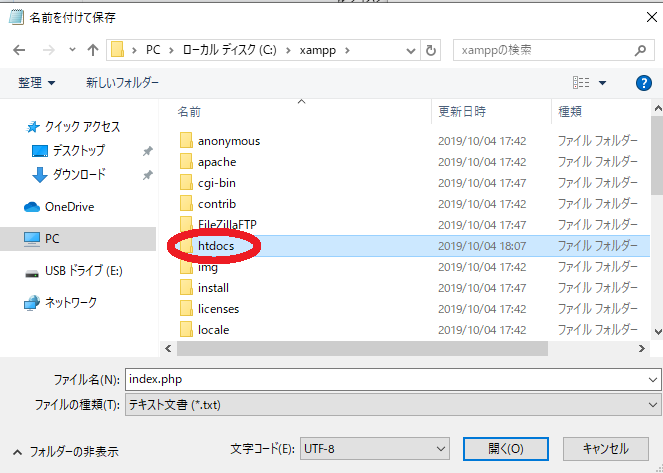This screenshot has height=473, width=663.
Task: Select OneDrive in navigation pane
Action: pyautogui.click(x=69, y=207)
